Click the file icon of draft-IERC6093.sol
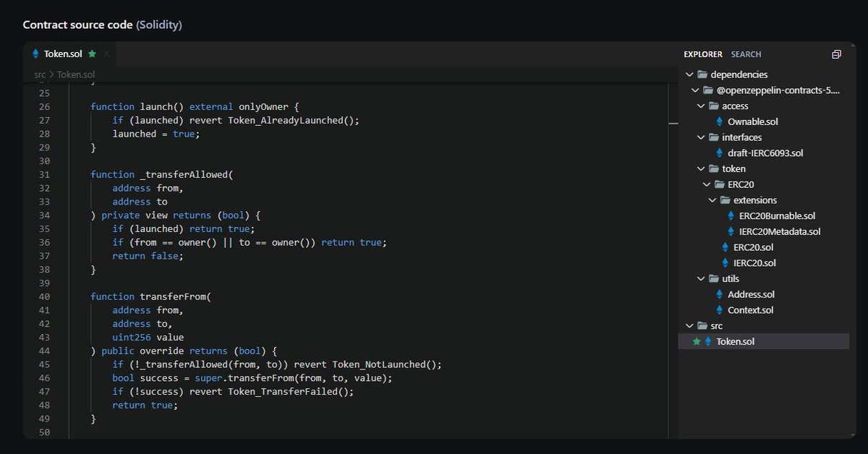This screenshot has width=868, height=454. pos(720,153)
